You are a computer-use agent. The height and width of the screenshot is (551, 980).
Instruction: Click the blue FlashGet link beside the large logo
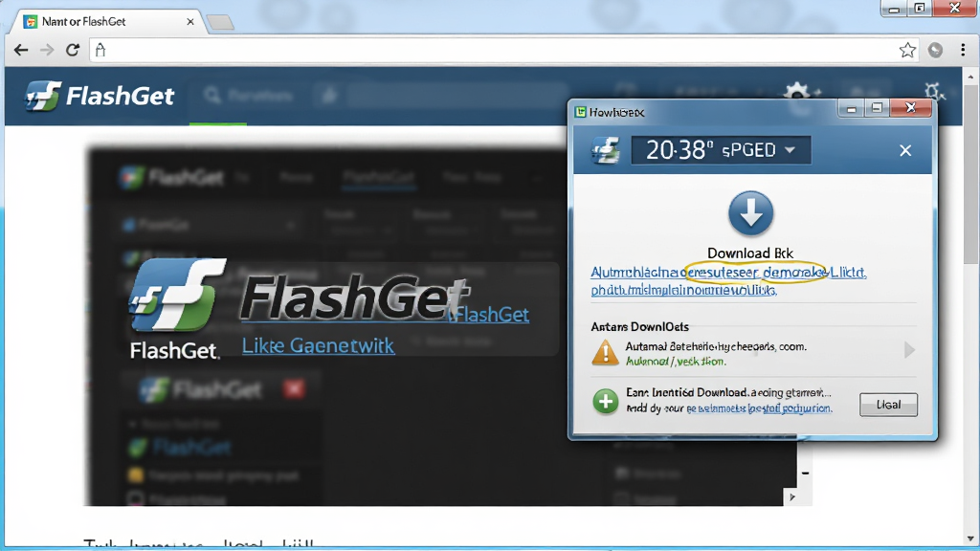click(x=491, y=314)
